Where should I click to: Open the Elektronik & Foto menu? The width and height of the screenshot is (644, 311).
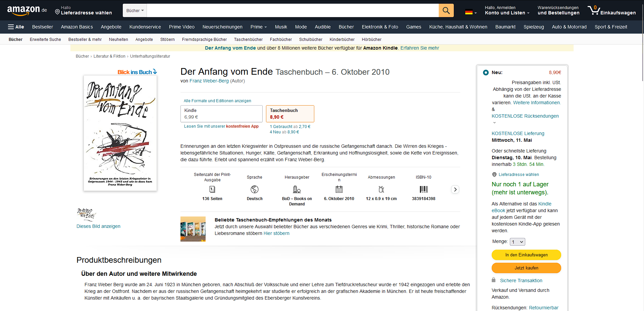coord(380,27)
